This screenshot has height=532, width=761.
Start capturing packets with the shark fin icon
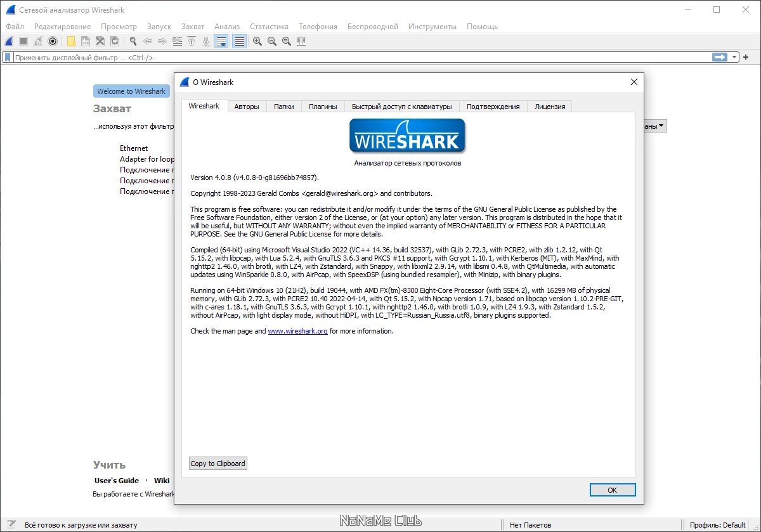pos(9,41)
